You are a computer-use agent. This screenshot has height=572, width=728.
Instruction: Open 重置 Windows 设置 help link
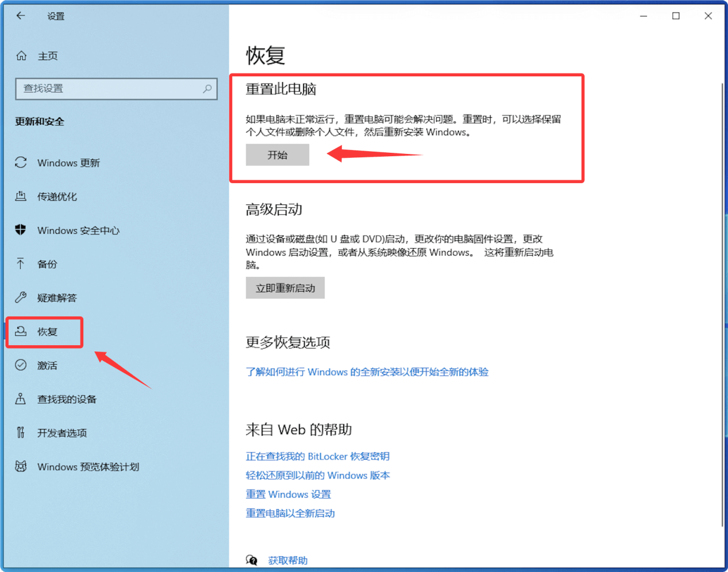click(x=288, y=494)
